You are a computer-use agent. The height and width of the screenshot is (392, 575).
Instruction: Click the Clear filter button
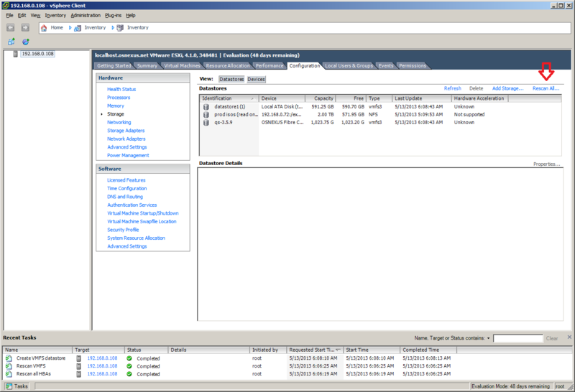(551, 338)
